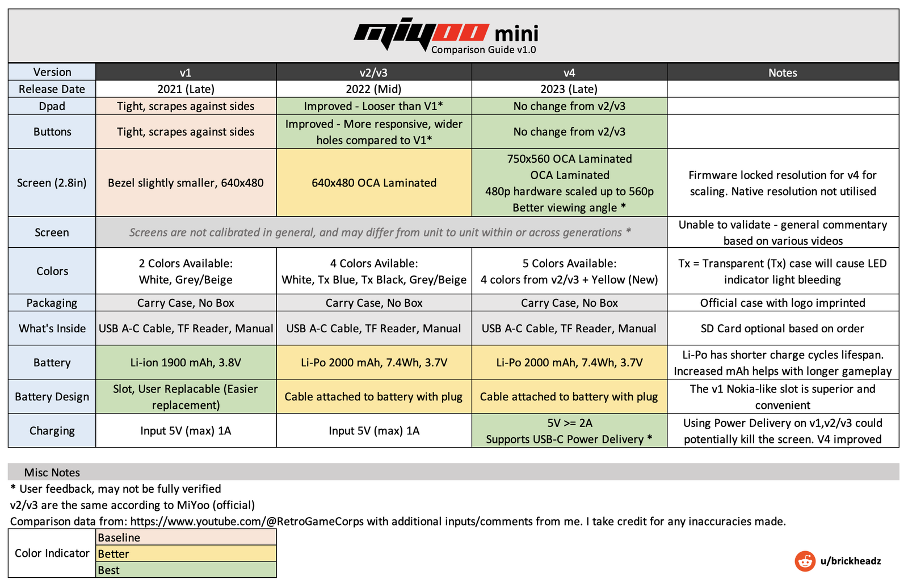Image resolution: width=908 pixels, height=588 pixels.
Task: Click the Reddit icon near u/brickheadz
Action: 805,561
